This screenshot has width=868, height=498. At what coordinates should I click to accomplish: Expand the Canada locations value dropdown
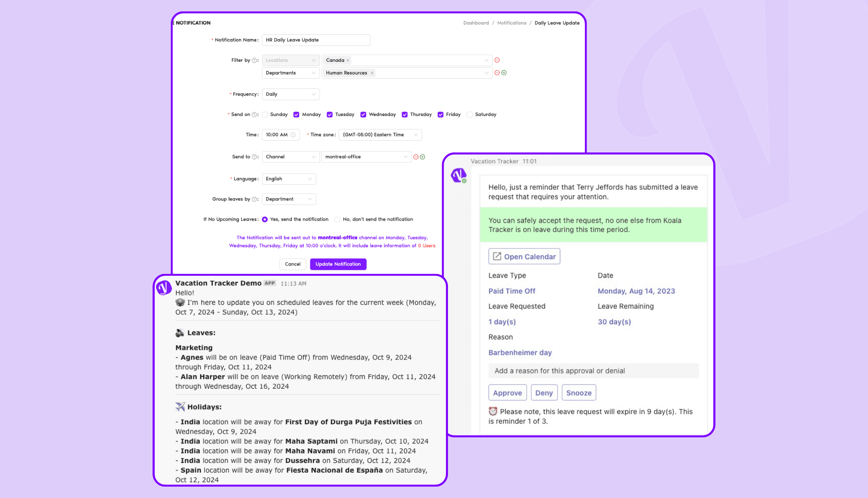[407, 61]
